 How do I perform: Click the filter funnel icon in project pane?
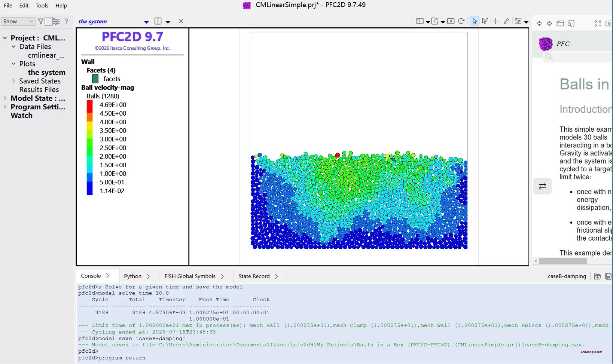click(41, 21)
